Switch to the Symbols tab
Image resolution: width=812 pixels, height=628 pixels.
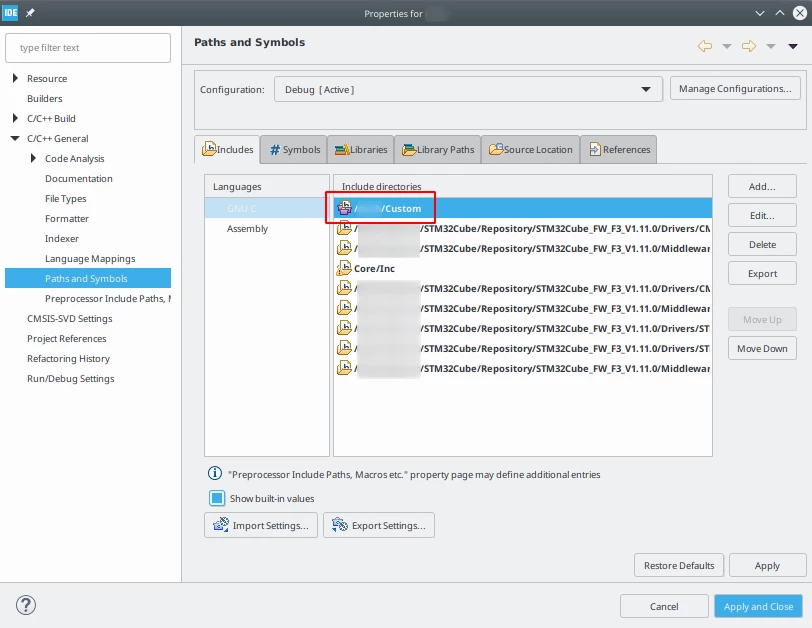click(294, 150)
